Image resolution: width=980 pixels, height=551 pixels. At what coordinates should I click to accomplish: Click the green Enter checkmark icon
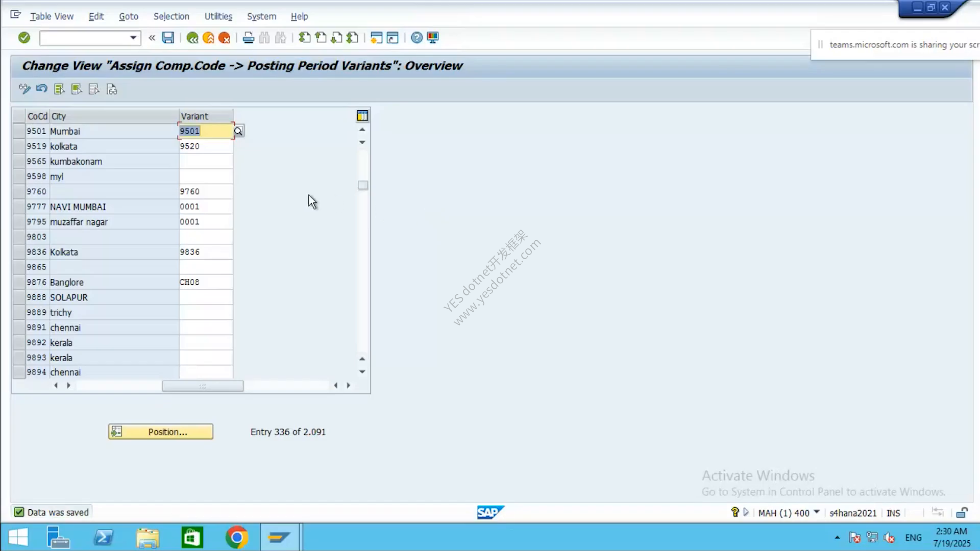(24, 38)
